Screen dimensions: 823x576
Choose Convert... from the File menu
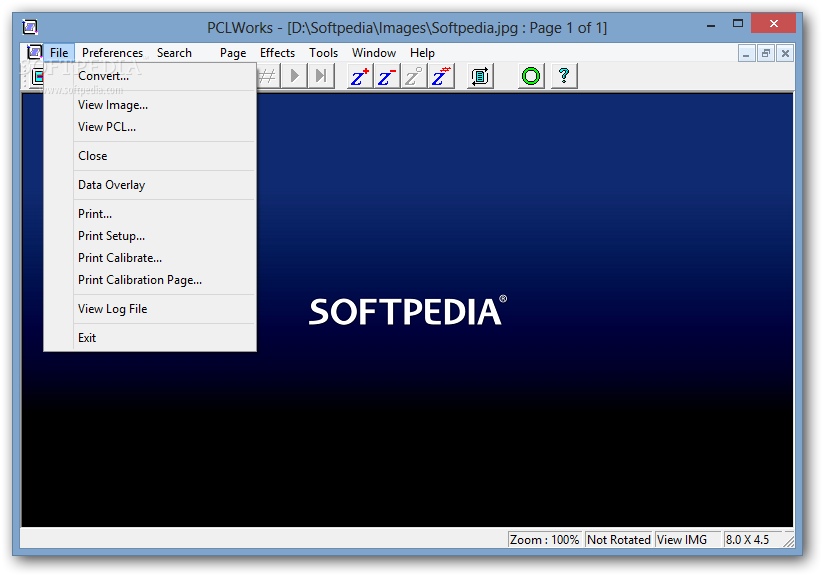pyautogui.click(x=150, y=76)
